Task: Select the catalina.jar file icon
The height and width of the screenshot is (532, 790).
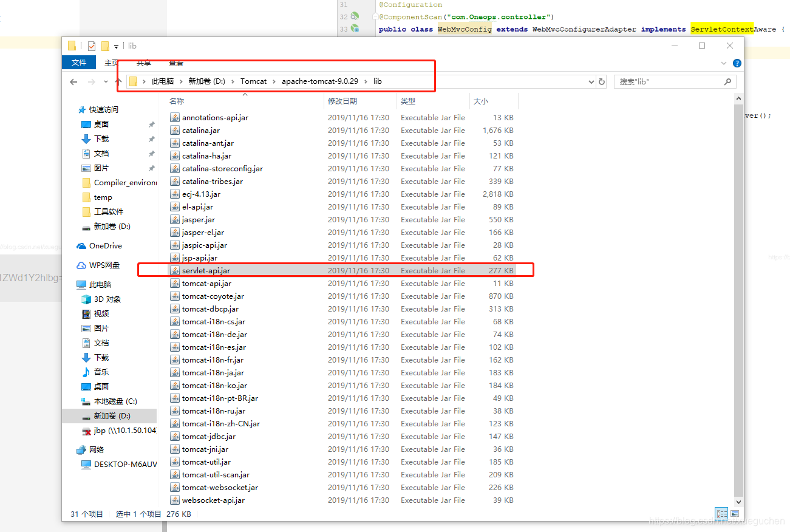Action: tap(175, 131)
